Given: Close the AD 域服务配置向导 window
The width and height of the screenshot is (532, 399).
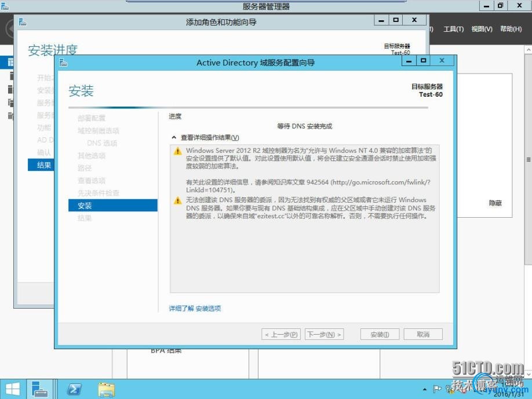Looking at the screenshot, I should pos(442,61).
